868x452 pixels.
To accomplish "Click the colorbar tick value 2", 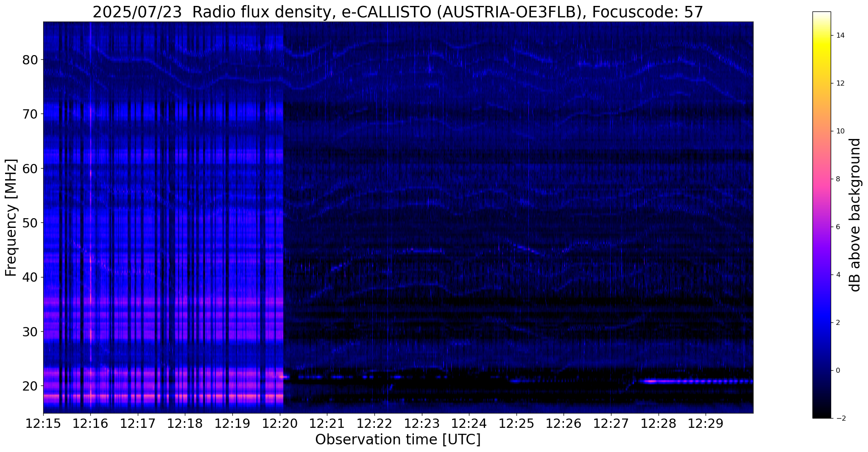I will coord(837,323).
